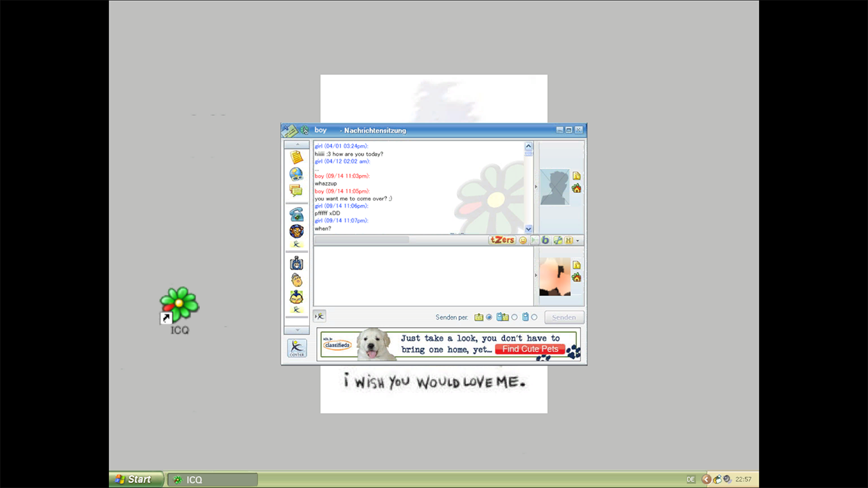Insert a smiley emoticon
The height and width of the screenshot is (488, 868).
pos(523,240)
